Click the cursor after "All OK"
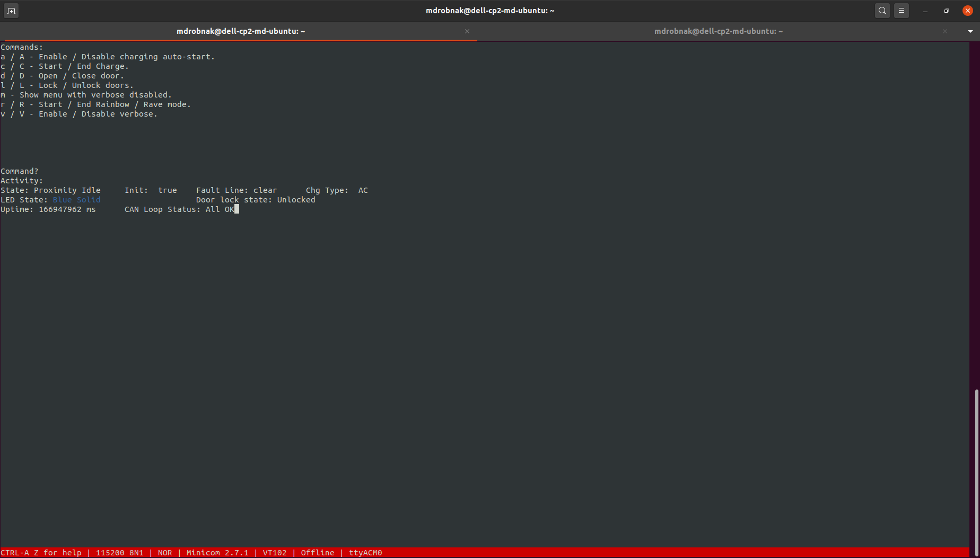The height and width of the screenshot is (558, 980). pos(237,209)
